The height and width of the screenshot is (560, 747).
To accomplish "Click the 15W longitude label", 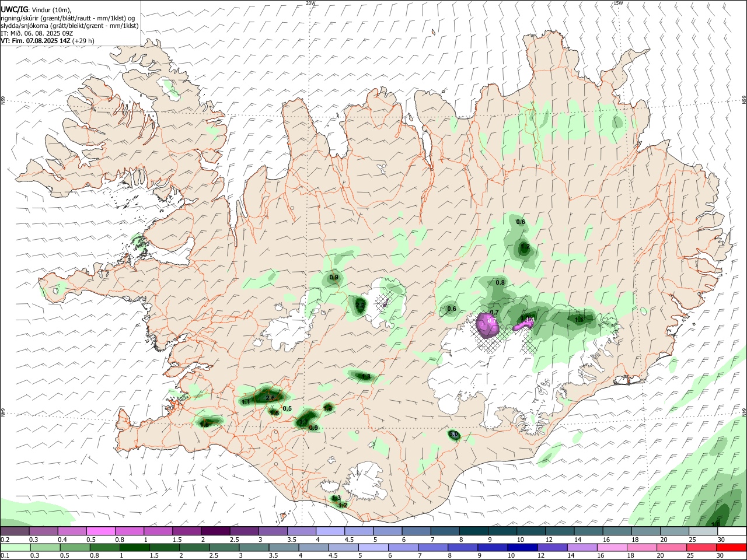I will click(x=618, y=3).
